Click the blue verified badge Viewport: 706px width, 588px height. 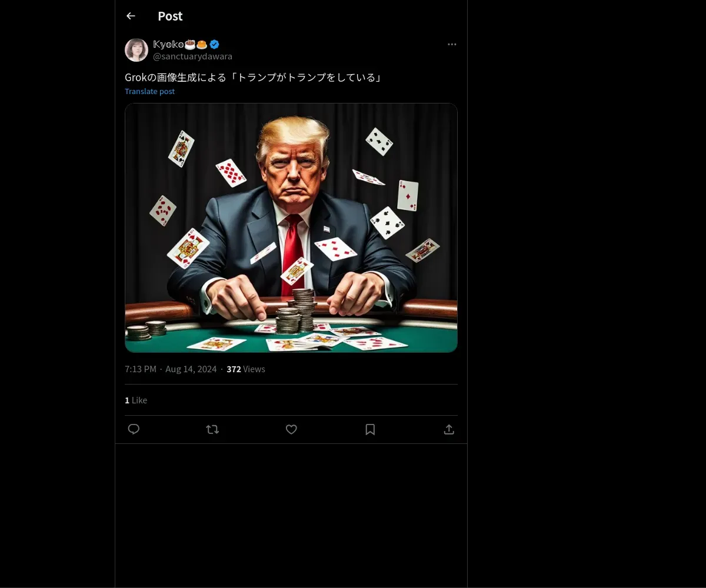click(x=215, y=44)
